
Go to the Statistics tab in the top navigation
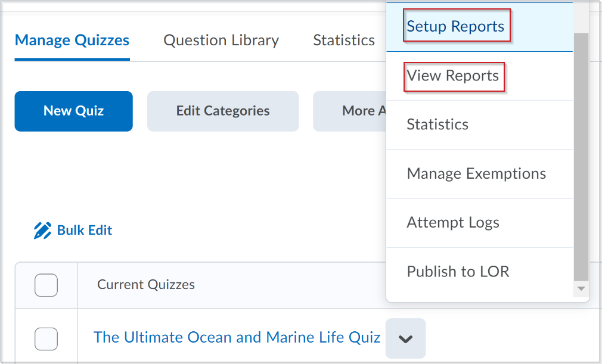(344, 41)
